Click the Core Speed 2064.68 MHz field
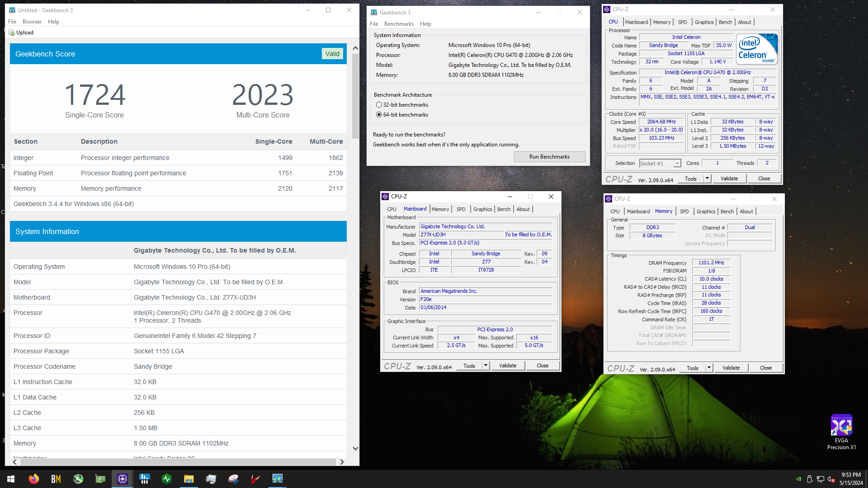The height and width of the screenshot is (488, 868). 661,122
